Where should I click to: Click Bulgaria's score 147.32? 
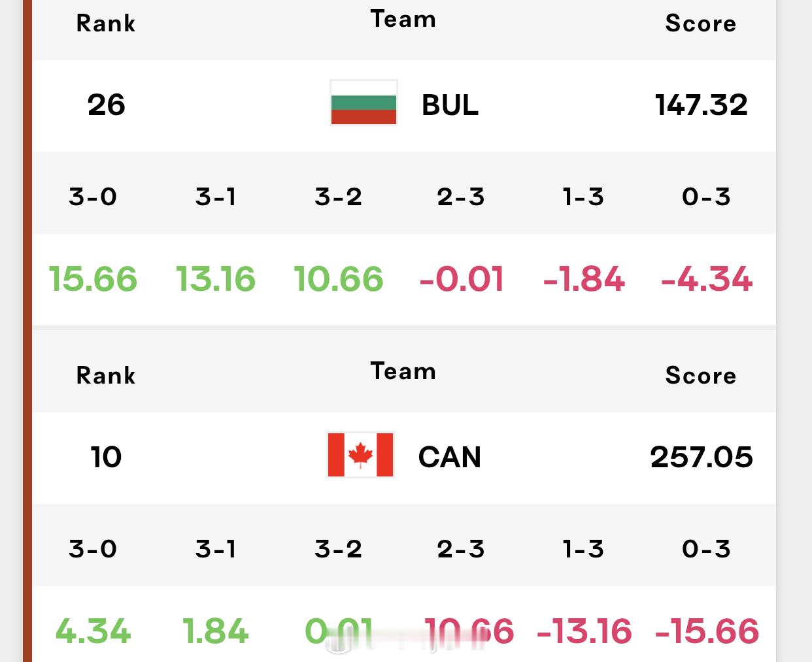coord(701,105)
